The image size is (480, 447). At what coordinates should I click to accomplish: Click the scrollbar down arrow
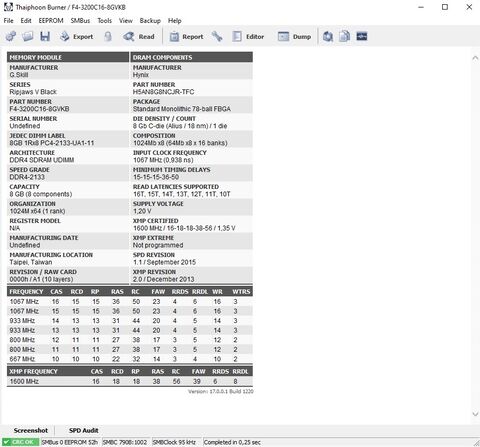pyautogui.click(x=475, y=414)
